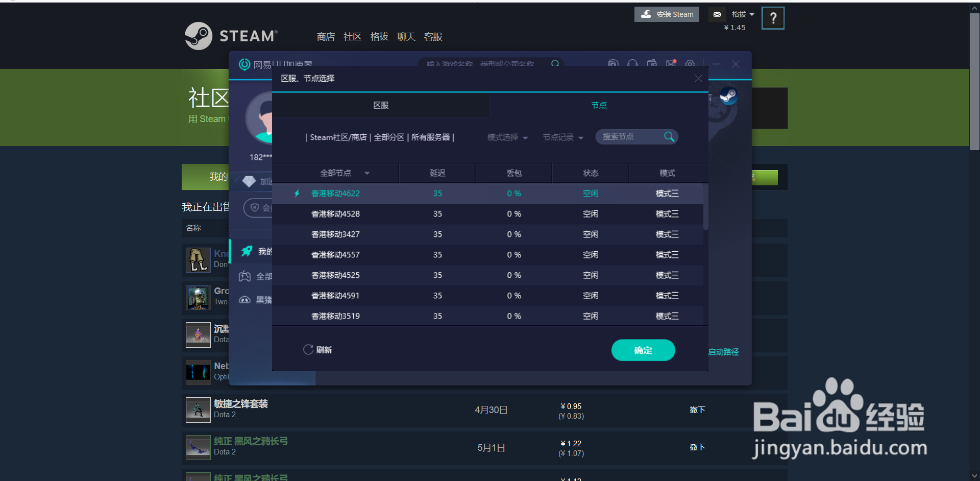Click the rocket icon in UU sidebar
The height and width of the screenshot is (481, 980).
247,251
